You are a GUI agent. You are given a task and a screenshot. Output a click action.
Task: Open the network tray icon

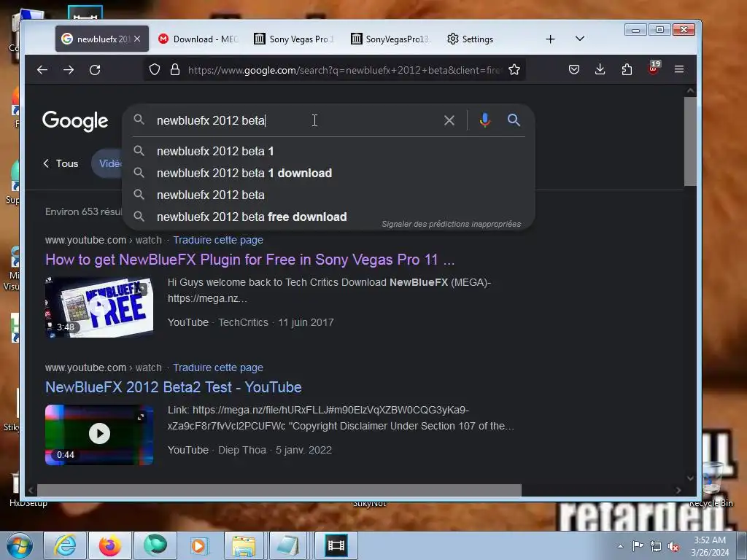point(656,546)
